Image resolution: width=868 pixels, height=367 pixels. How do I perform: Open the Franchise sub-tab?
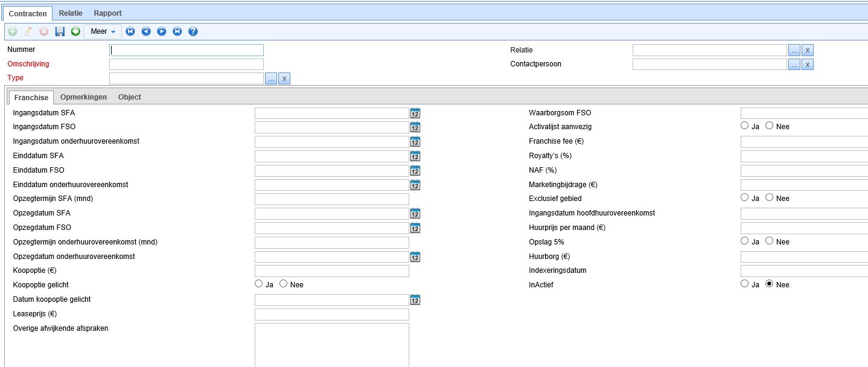pos(31,97)
